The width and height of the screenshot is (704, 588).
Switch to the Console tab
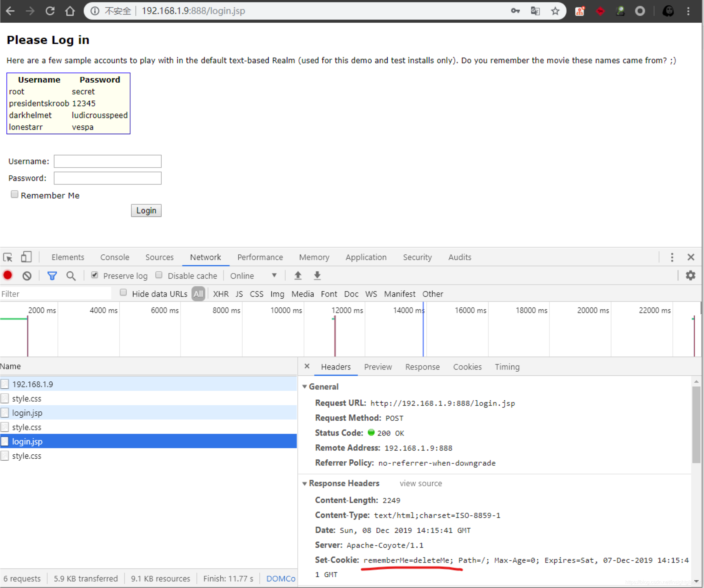(115, 257)
